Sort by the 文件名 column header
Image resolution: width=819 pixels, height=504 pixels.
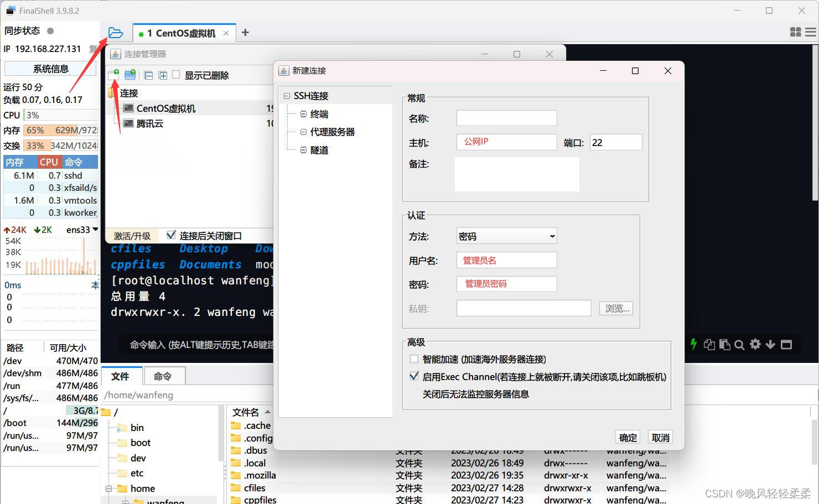pyautogui.click(x=246, y=412)
